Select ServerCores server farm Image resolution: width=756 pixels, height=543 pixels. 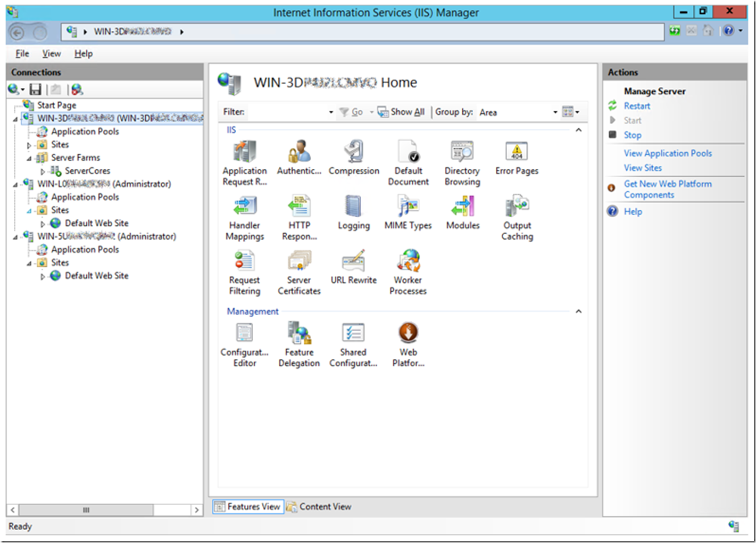(87, 171)
